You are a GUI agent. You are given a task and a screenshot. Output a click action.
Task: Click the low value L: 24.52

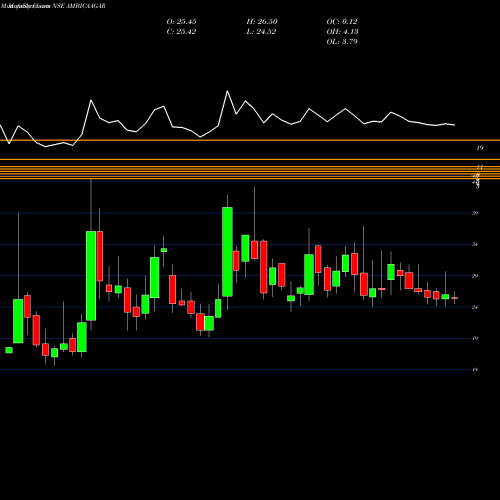pyautogui.click(x=262, y=32)
